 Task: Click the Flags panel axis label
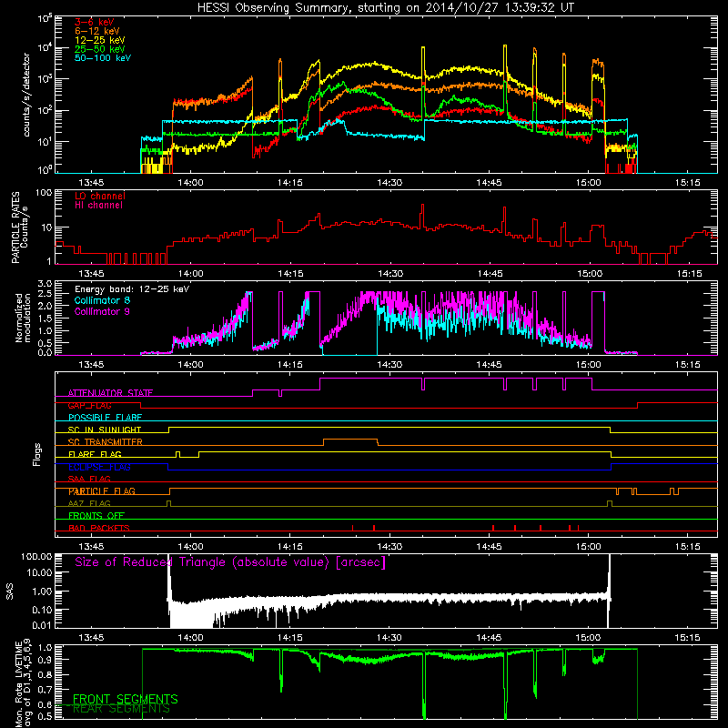37,454
